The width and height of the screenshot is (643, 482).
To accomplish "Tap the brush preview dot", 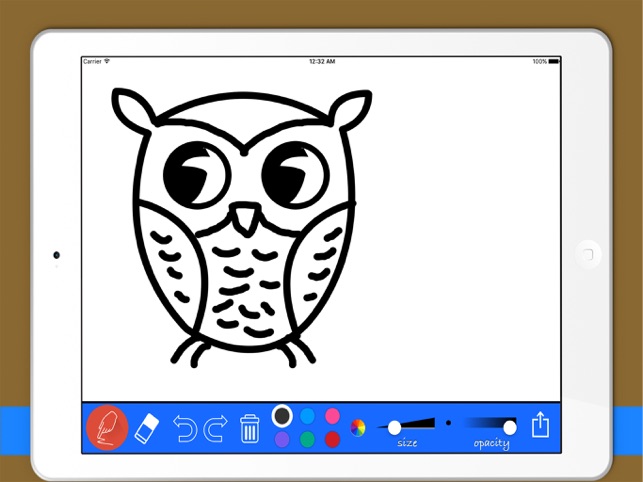I will click(x=448, y=423).
